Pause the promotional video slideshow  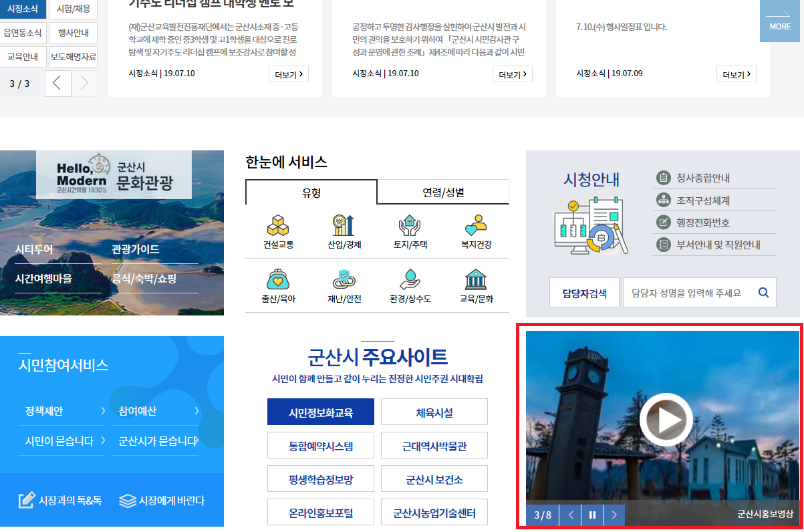pos(592,515)
